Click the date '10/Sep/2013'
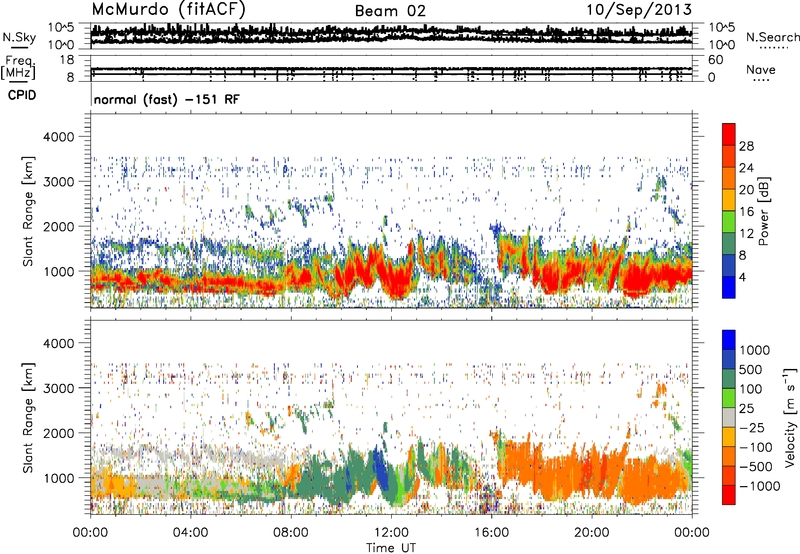The width and height of the screenshot is (800, 554). (x=639, y=9)
